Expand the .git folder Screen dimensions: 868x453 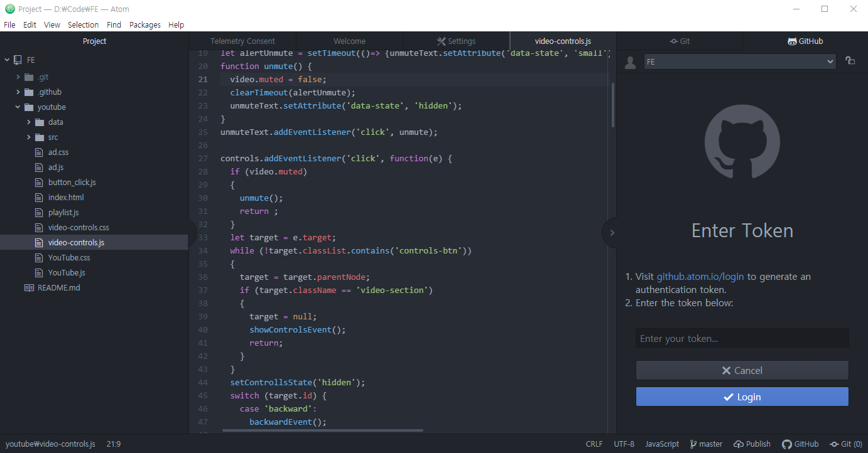click(x=18, y=77)
